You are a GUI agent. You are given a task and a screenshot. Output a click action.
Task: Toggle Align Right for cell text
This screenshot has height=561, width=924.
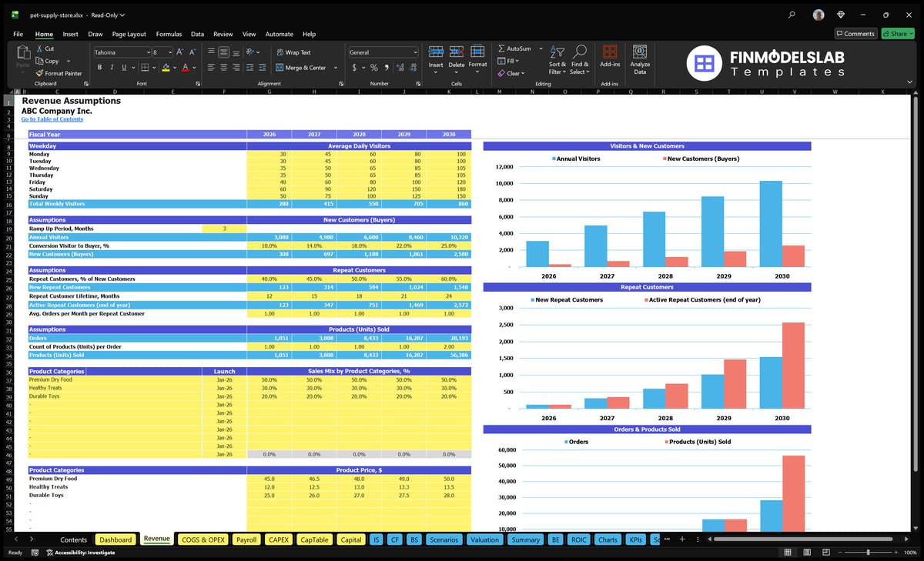click(x=236, y=68)
